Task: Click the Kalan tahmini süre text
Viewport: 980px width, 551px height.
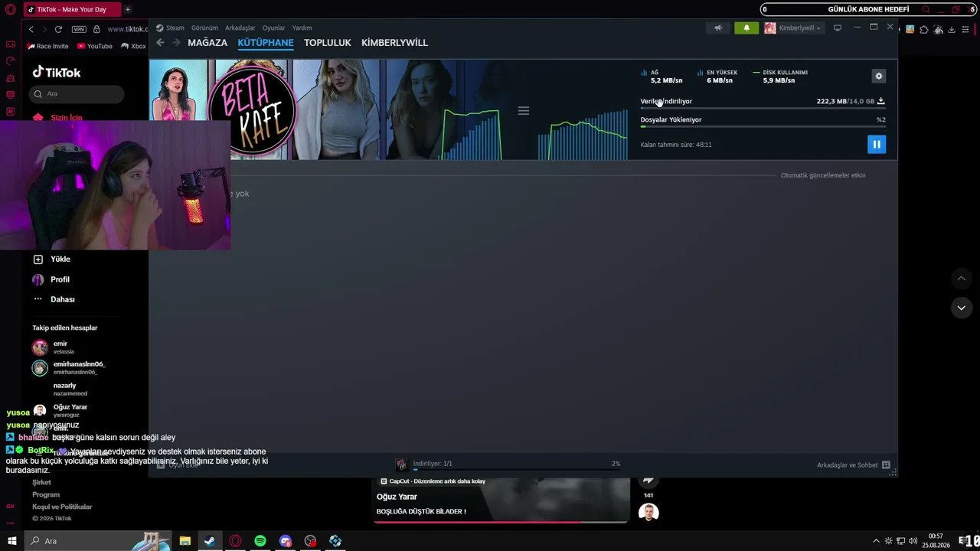Action: pos(676,145)
